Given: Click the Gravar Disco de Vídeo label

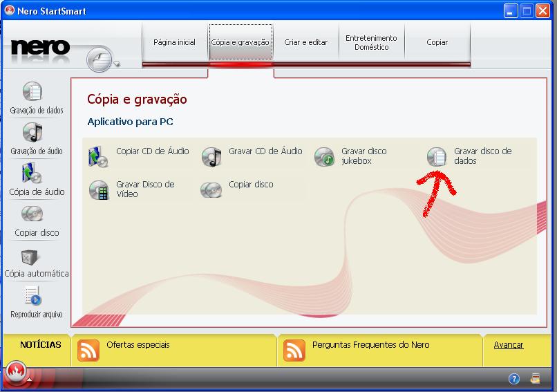Looking at the screenshot, I should (x=145, y=189).
